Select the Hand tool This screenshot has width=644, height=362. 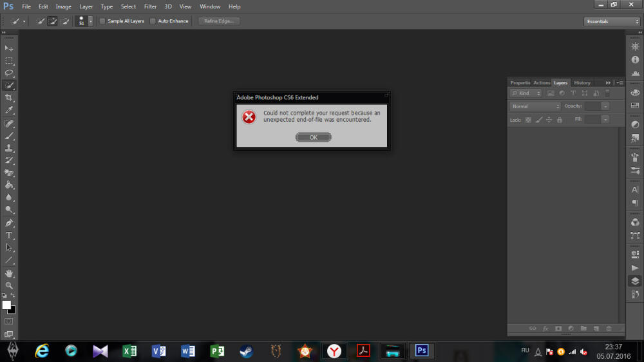[8, 273]
